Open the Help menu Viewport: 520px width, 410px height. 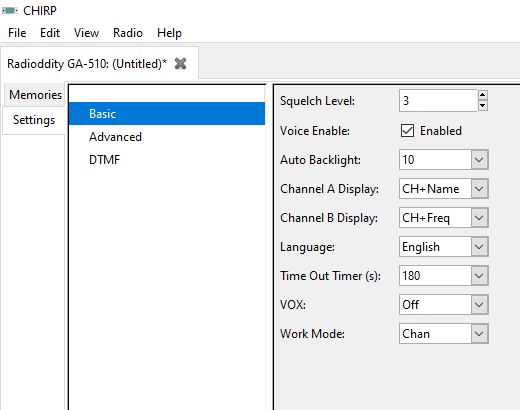click(x=169, y=33)
